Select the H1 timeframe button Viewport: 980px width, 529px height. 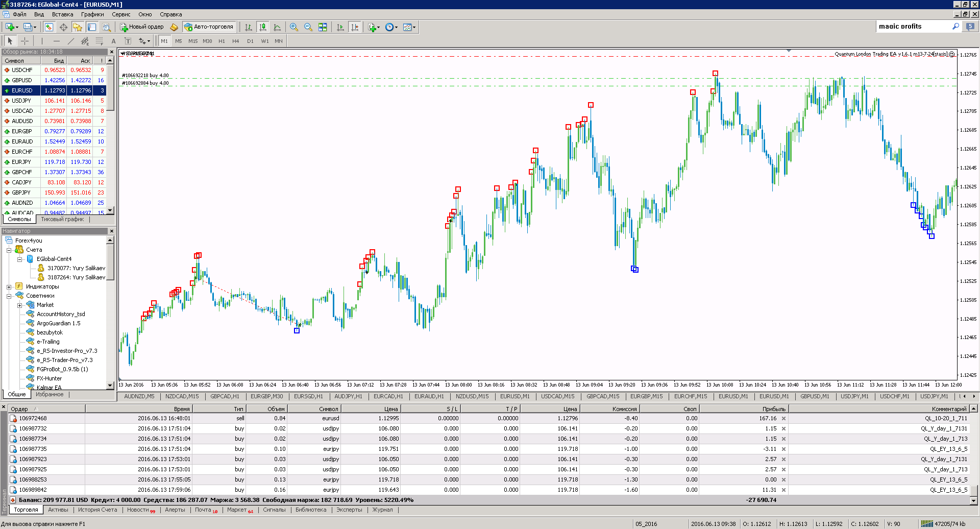pyautogui.click(x=222, y=41)
